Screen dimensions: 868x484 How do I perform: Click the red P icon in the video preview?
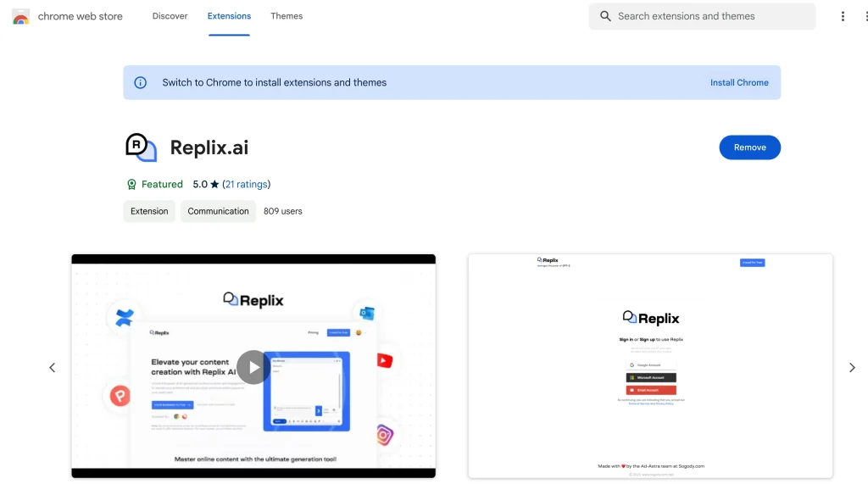tap(120, 395)
